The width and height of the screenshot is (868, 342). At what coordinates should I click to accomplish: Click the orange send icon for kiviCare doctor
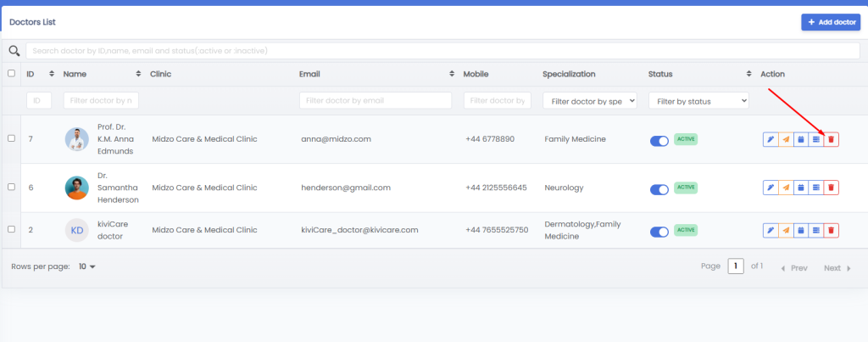(786, 231)
